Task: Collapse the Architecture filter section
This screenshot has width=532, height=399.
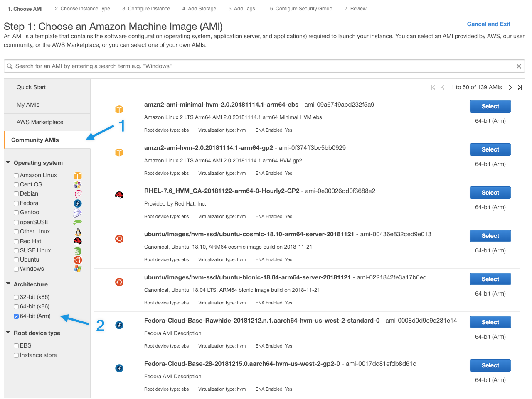Action: [x=8, y=284]
